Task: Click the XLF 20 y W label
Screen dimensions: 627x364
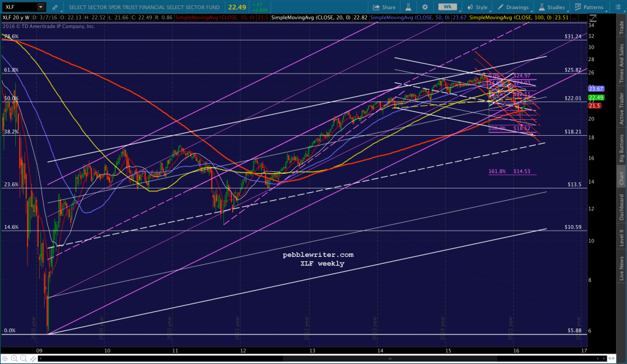Action: (16, 18)
